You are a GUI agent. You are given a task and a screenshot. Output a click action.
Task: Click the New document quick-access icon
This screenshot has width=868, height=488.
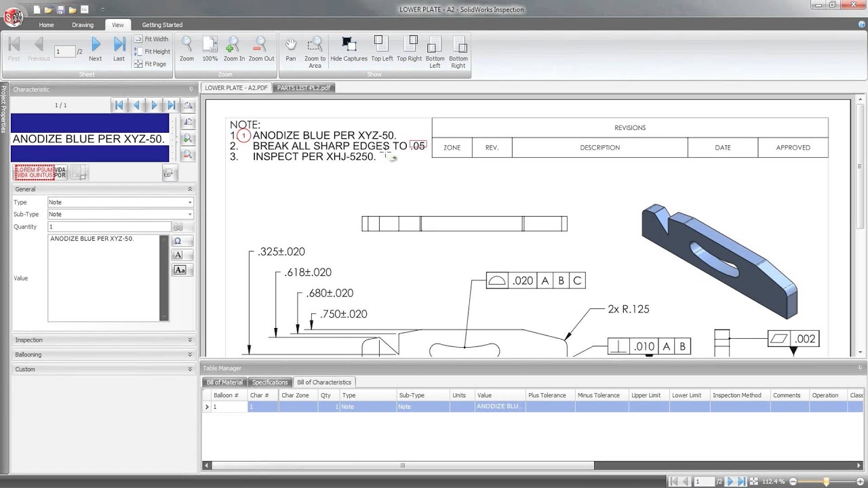coord(37,9)
